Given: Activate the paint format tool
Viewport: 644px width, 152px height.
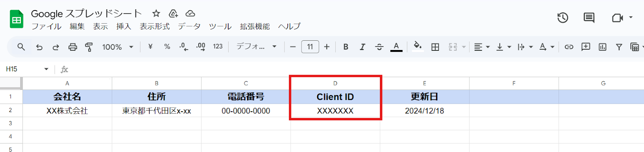Looking at the screenshot, I should (89, 47).
